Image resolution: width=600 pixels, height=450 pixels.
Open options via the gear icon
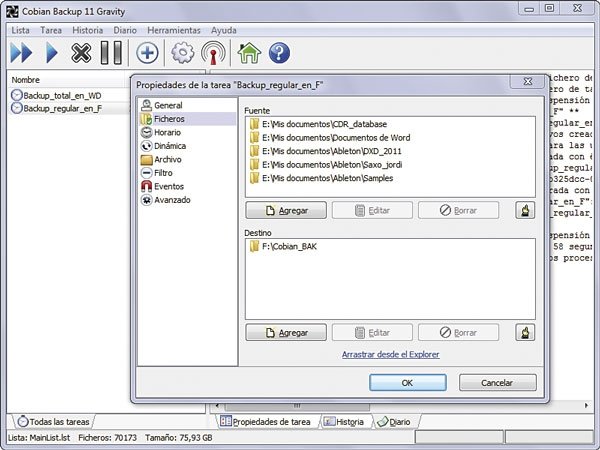coord(183,53)
